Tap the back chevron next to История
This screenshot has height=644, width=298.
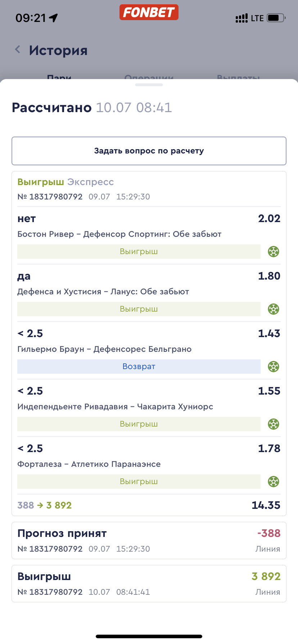[x=18, y=50]
